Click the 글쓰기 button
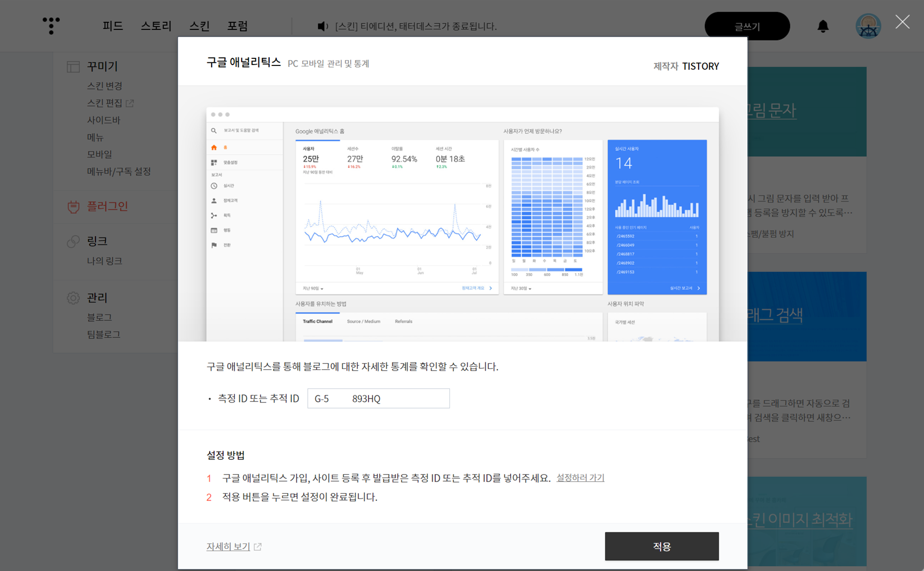 [x=747, y=26]
